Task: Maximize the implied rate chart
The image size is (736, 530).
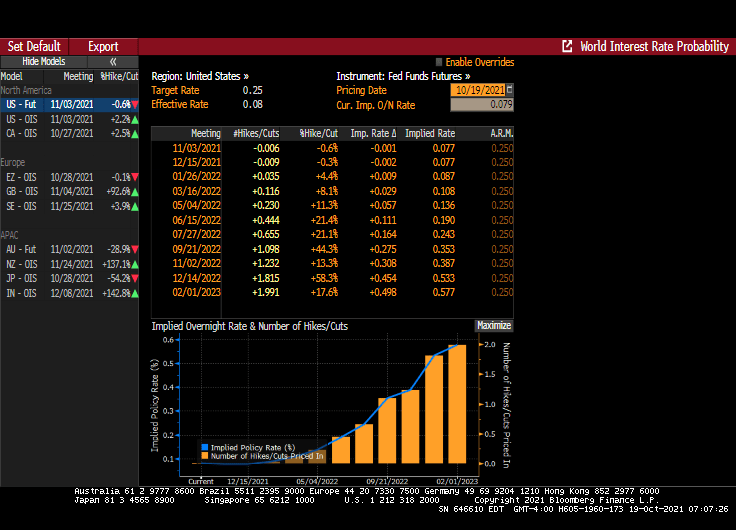Action: (493, 326)
